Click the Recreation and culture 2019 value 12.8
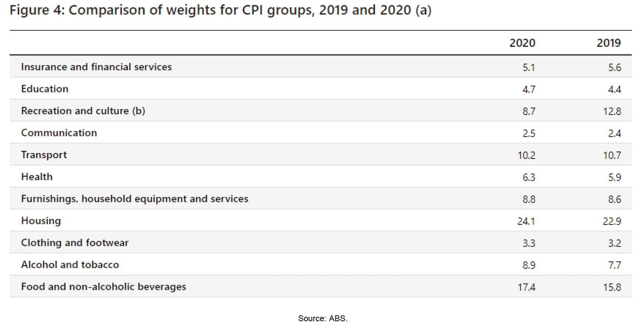 (x=611, y=112)
